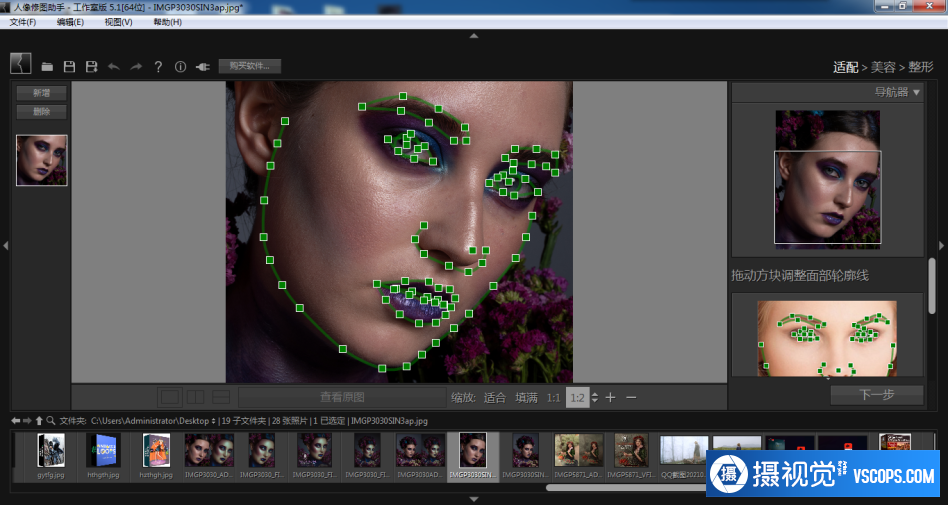Click the 下一步 button
Screen dimensions: 948x505
[x=877, y=395]
